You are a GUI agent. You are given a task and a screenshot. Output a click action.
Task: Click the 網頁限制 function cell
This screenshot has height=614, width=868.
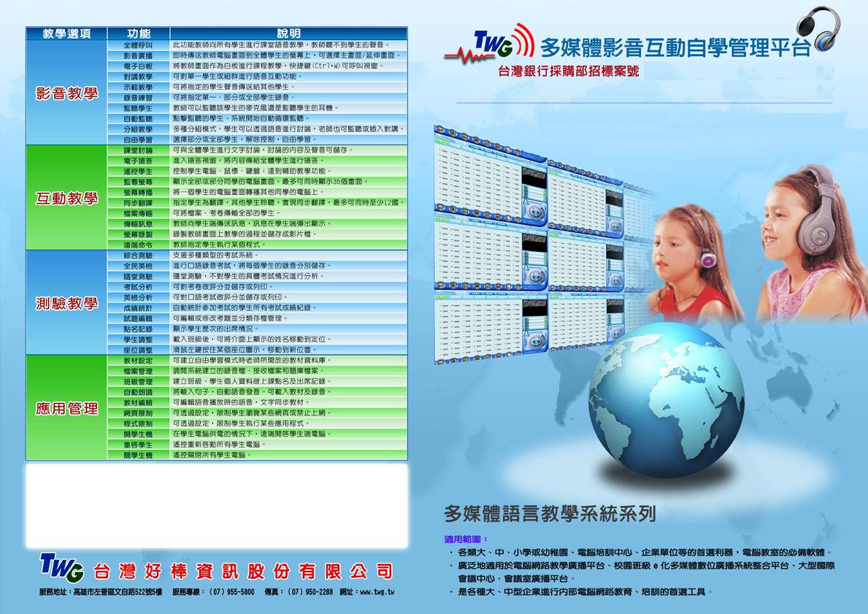tap(138, 413)
